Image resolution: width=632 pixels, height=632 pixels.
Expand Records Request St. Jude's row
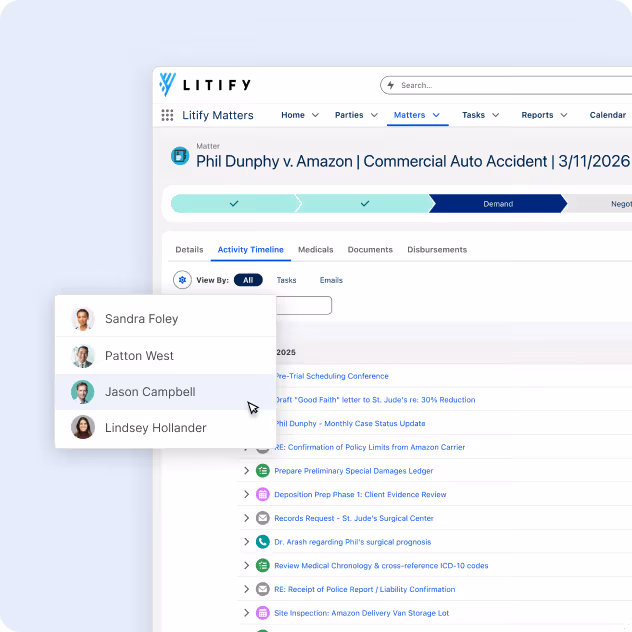click(246, 518)
